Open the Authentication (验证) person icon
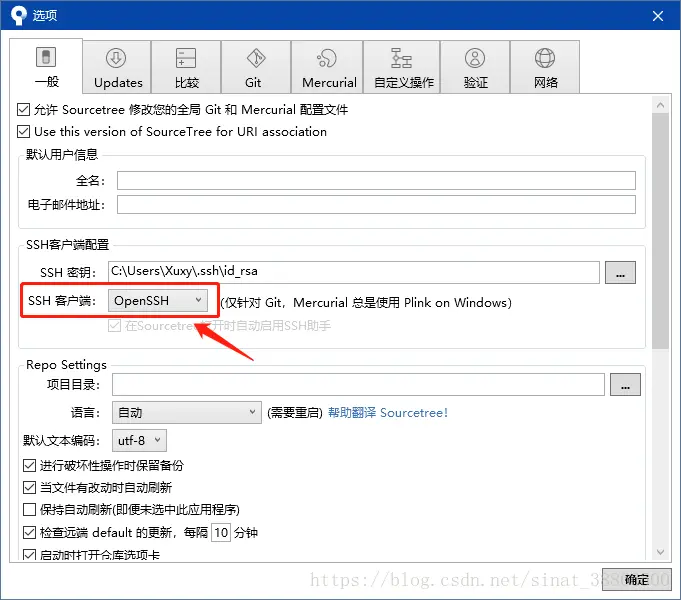Viewport: 681px width, 600px height. 475,58
